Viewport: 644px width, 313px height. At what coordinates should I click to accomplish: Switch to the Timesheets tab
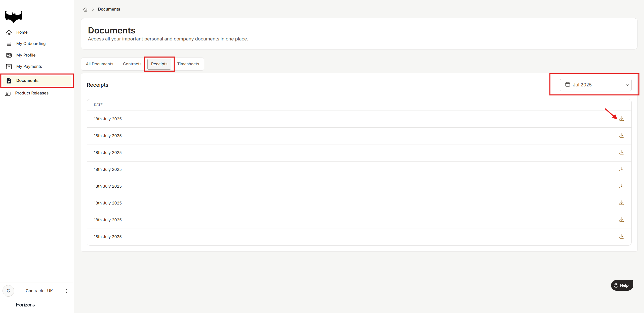[x=188, y=64]
